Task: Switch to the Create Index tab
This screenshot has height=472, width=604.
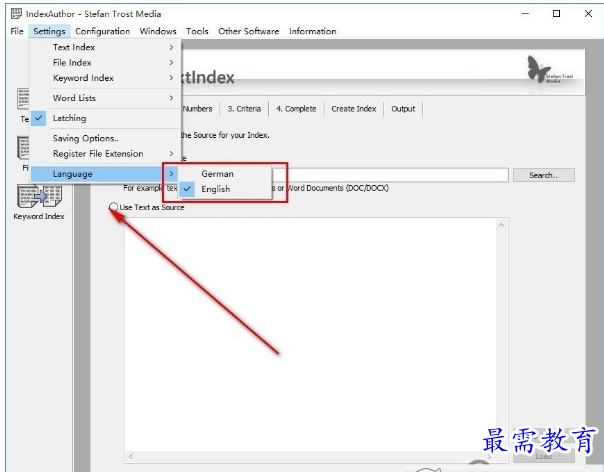Action: (x=354, y=109)
